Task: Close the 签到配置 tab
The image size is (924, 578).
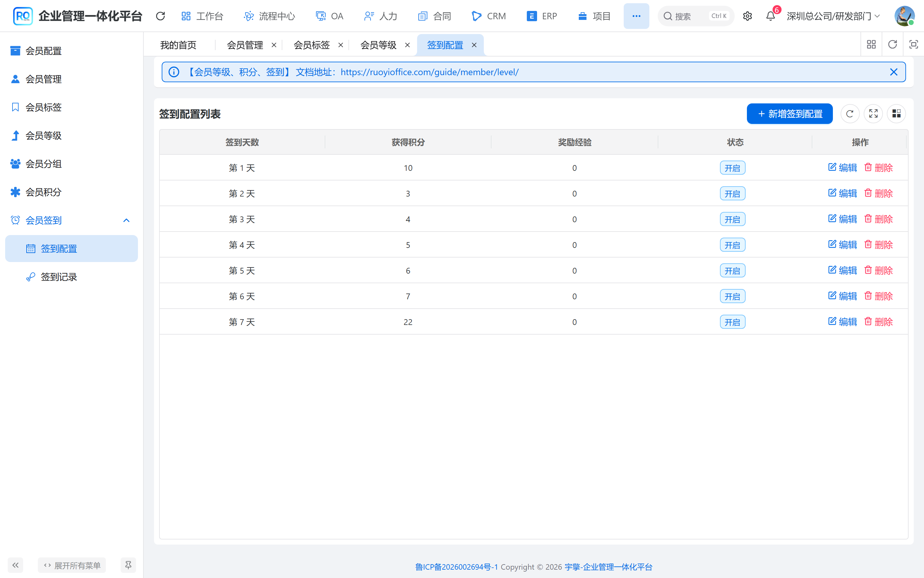Action: tap(474, 45)
